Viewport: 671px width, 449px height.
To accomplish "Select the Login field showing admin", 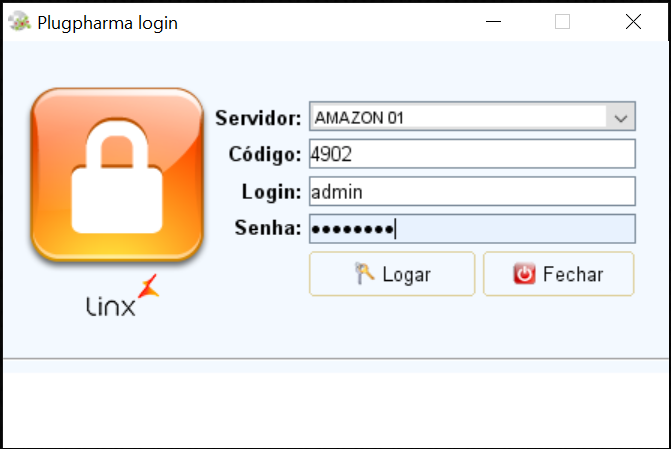I will (472, 191).
